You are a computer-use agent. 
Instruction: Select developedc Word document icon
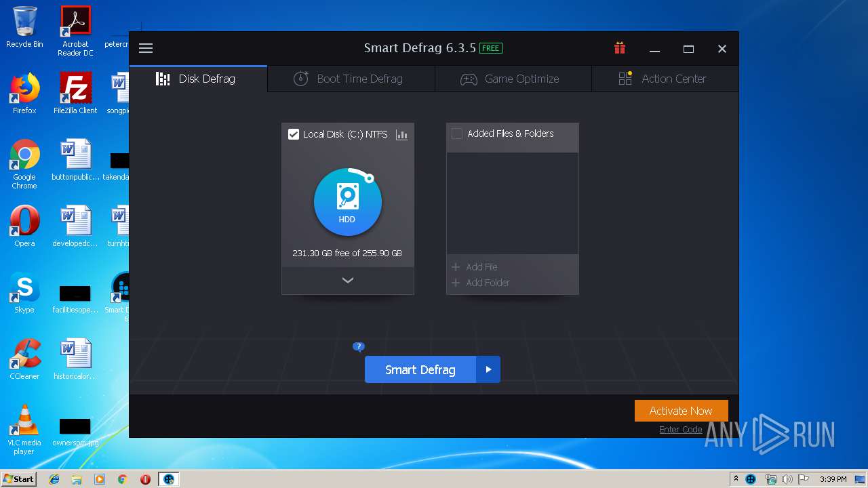(75, 226)
